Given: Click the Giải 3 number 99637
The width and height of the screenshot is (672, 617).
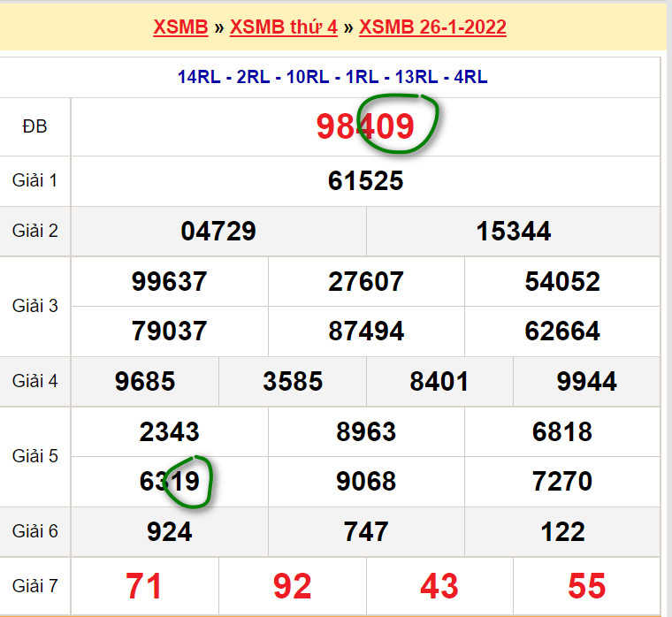Looking at the screenshot, I should 169,282.
